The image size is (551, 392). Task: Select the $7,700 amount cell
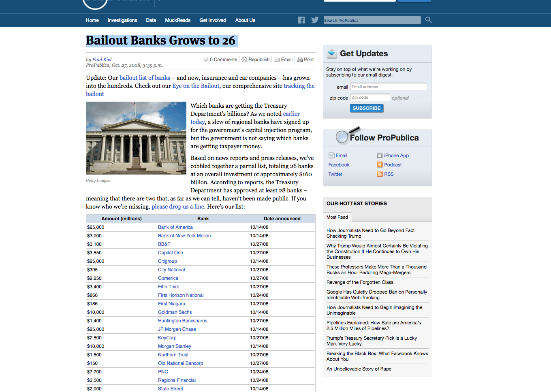(122, 372)
